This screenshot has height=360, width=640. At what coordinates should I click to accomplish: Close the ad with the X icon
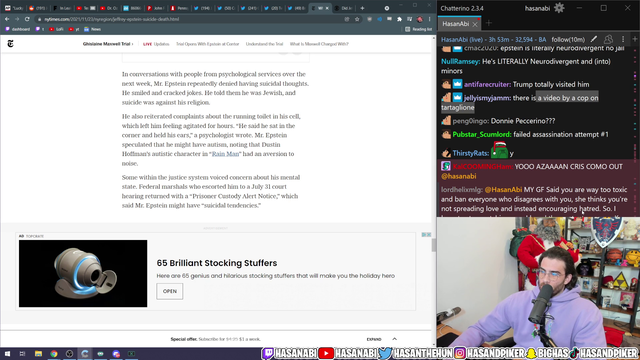[429, 235]
